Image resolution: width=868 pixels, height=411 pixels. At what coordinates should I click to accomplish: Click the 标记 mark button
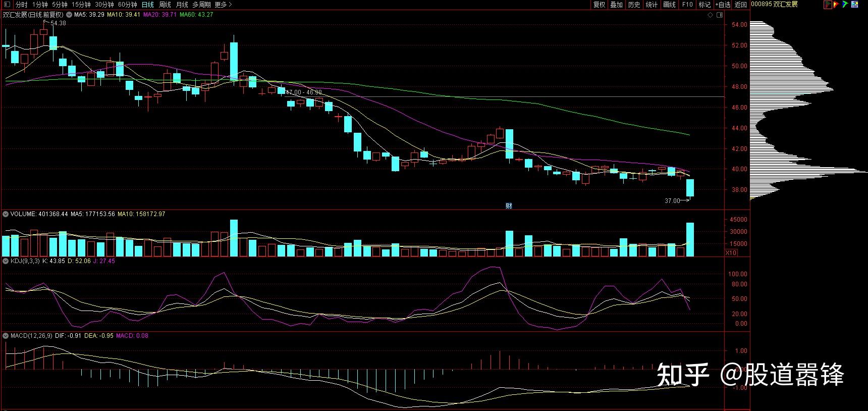click(704, 5)
